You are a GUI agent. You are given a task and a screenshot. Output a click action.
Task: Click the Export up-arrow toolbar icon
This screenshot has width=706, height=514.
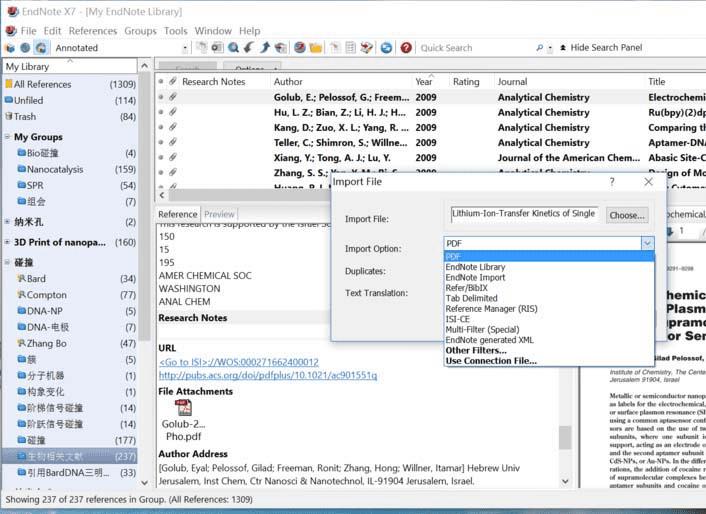click(265, 48)
